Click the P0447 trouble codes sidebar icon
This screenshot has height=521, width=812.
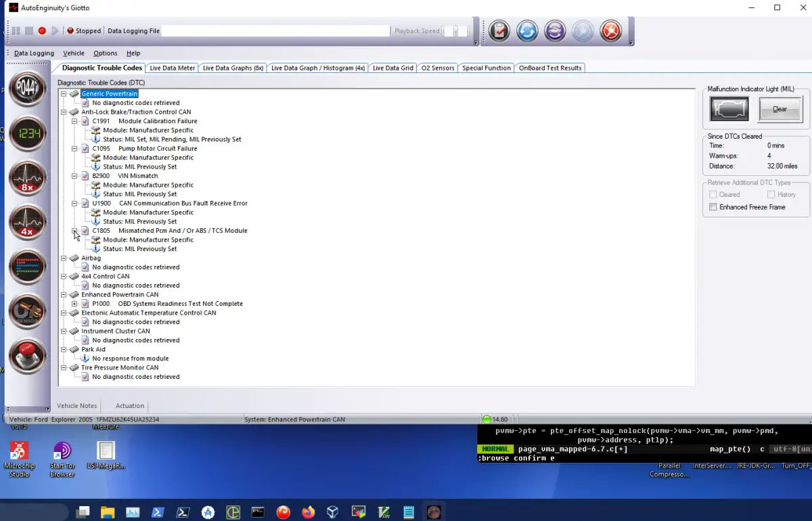click(x=28, y=90)
